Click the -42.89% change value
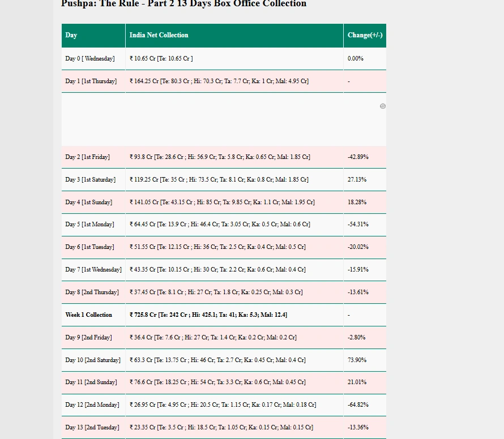504x439 pixels. point(358,157)
